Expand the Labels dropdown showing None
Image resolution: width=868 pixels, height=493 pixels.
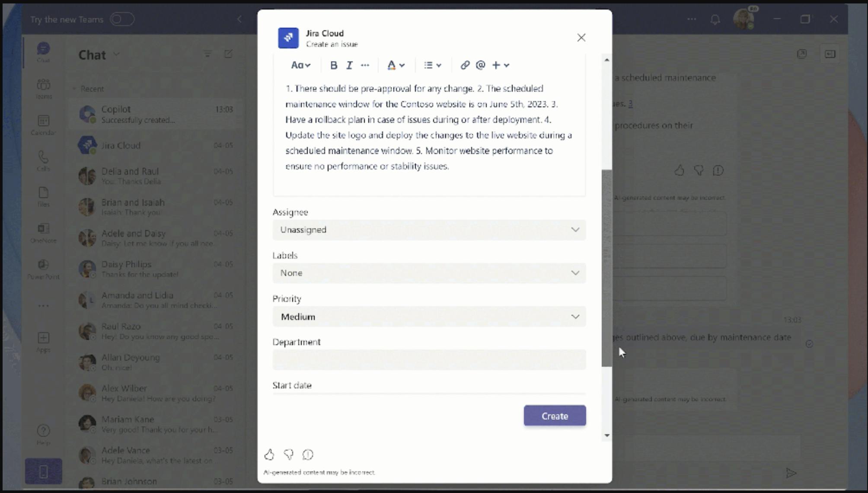pos(429,273)
